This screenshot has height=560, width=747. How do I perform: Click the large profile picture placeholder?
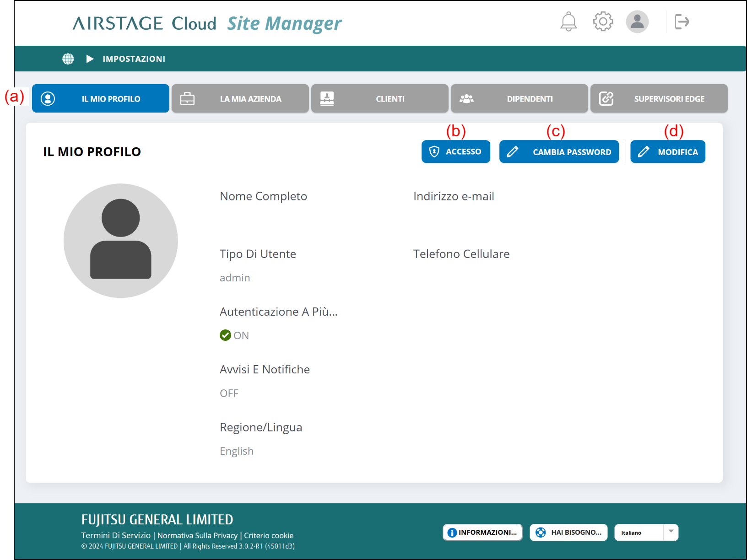121,241
